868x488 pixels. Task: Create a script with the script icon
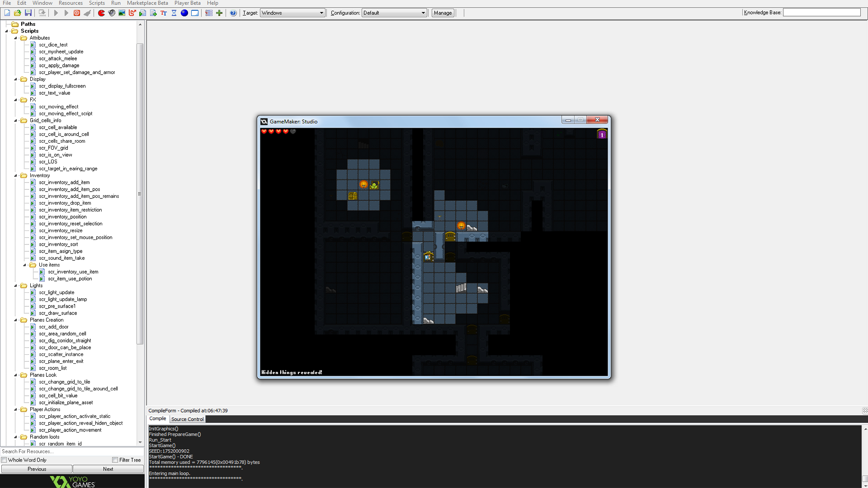pos(143,13)
